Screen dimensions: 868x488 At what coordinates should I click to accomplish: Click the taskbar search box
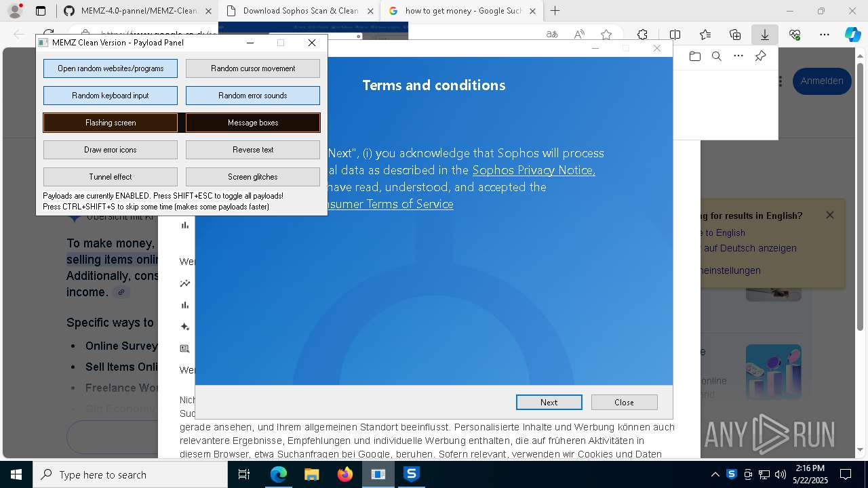pos(130,475)
